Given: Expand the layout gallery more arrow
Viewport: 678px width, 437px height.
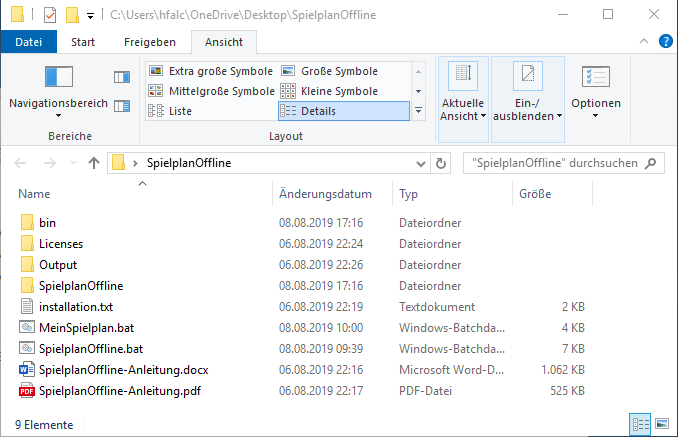Looking at the screenshot, I should pyautogui.click(x=418, y=111).
